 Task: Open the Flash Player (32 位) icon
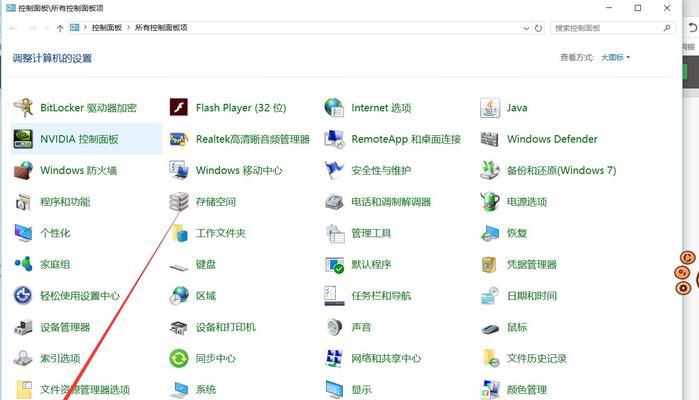179,107
